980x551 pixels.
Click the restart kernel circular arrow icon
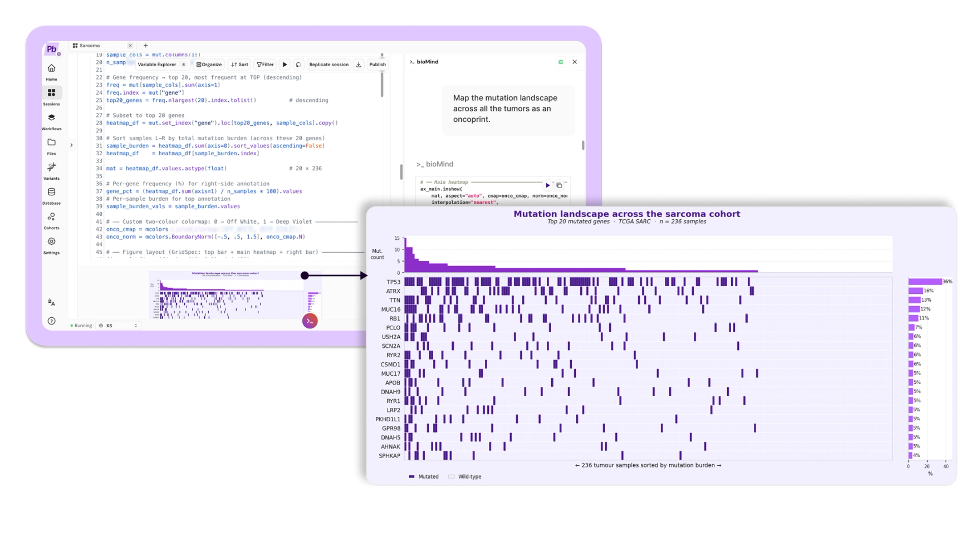(x=298, y=65)
